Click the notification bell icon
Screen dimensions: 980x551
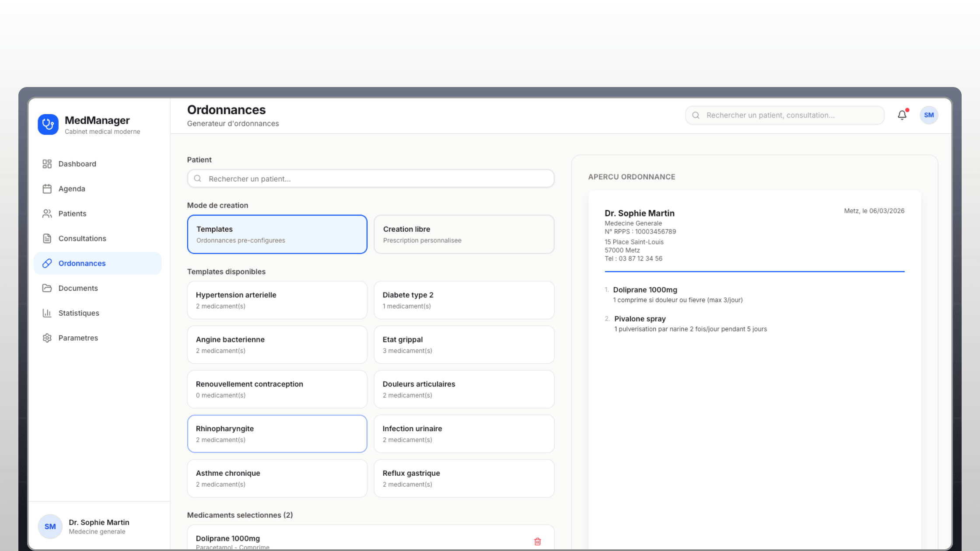(x=902, y=115)
